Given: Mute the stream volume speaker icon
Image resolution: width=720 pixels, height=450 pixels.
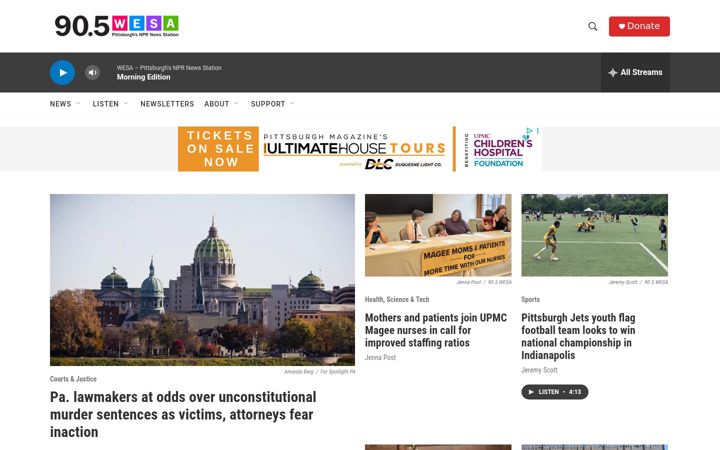Looking at the screenshot, I should pos(92,73).
